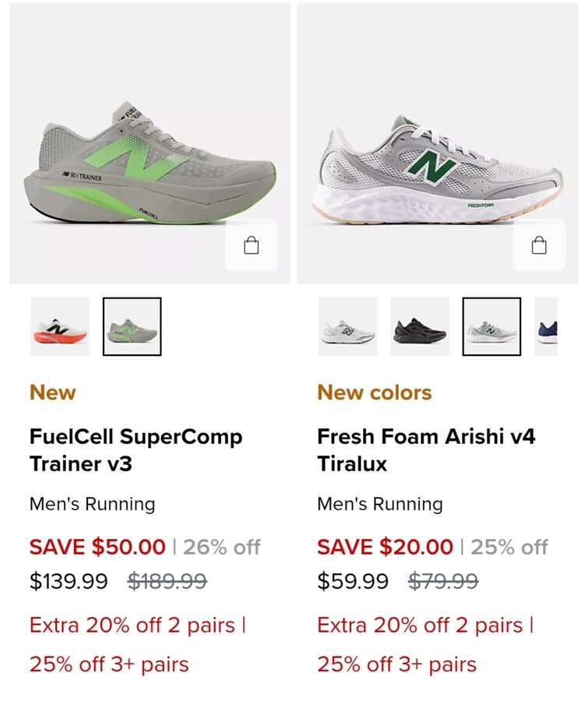This screenshot has width=588, height=701.
Task: Click the SAVE $20.00 discount label
Action: pyautogui.click(x=385, y=547)
